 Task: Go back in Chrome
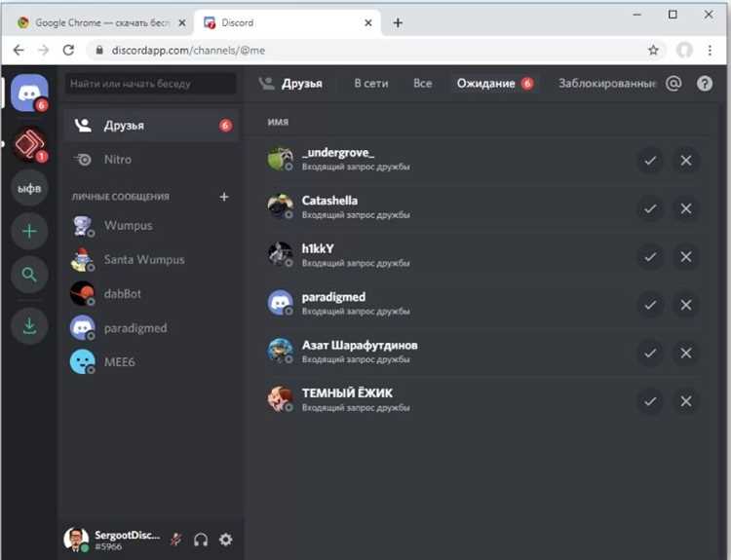[x=19, y=51]
